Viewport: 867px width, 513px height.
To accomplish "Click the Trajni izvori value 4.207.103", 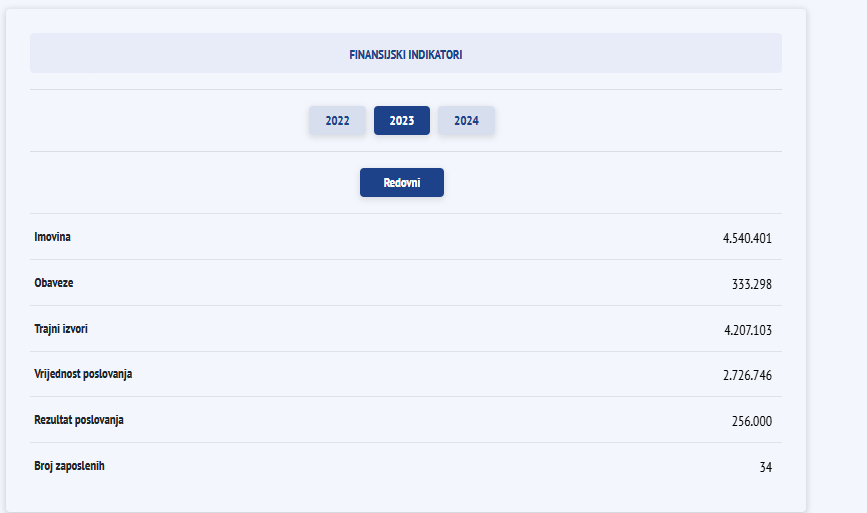I will [x=748, y=330].
